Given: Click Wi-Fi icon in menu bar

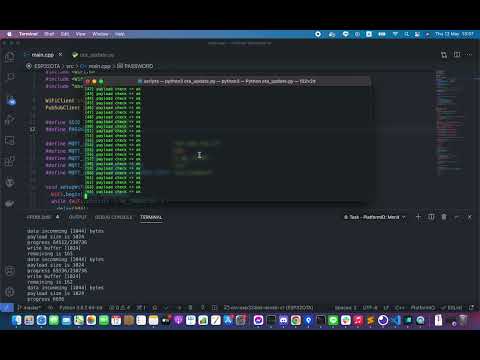Looking at the screenshot, I should (395, 34).
